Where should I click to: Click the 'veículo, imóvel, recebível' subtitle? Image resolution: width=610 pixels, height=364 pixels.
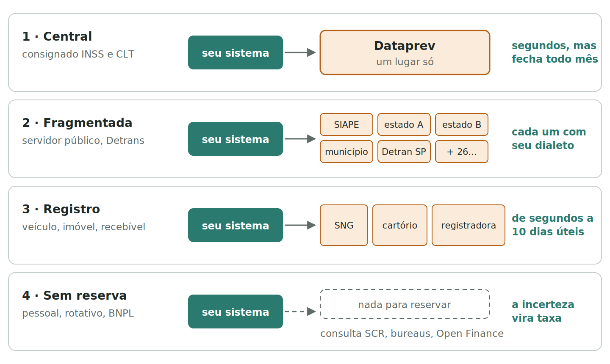[83, 227]
